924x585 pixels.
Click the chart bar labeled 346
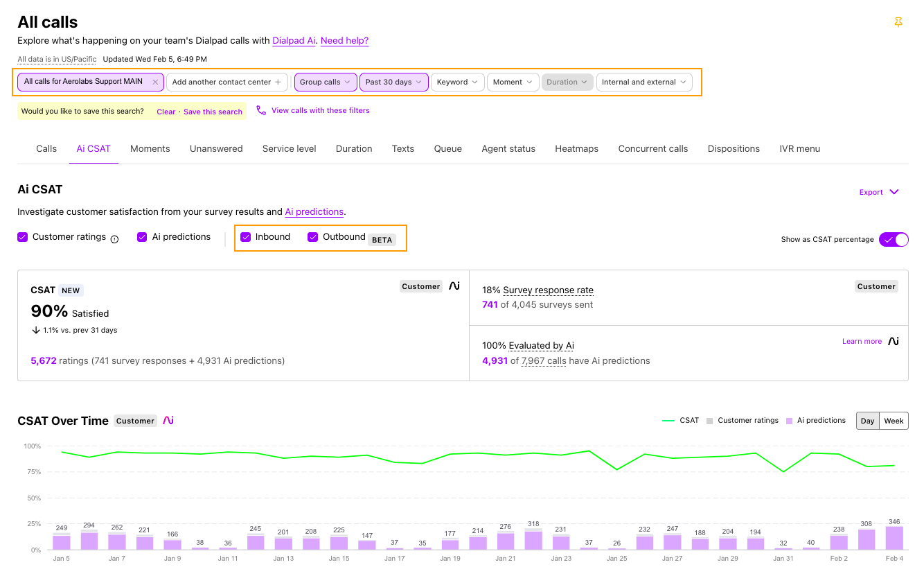(894, 538)
